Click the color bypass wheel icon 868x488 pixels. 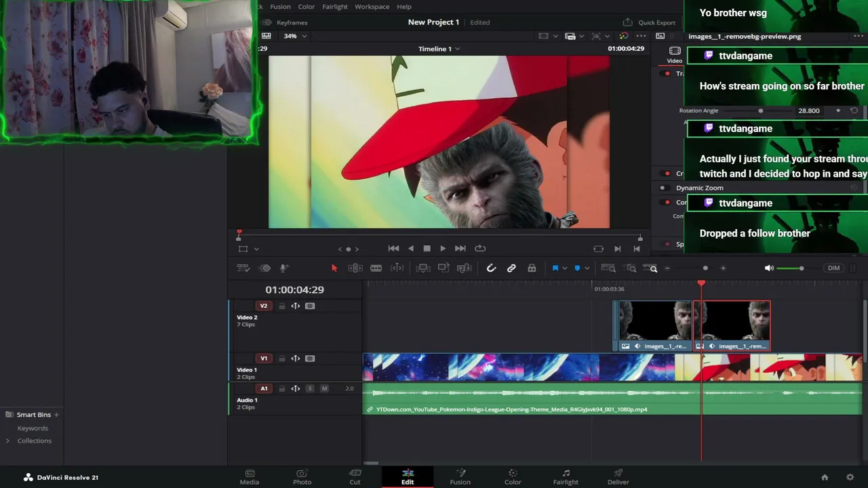(624, 36)
